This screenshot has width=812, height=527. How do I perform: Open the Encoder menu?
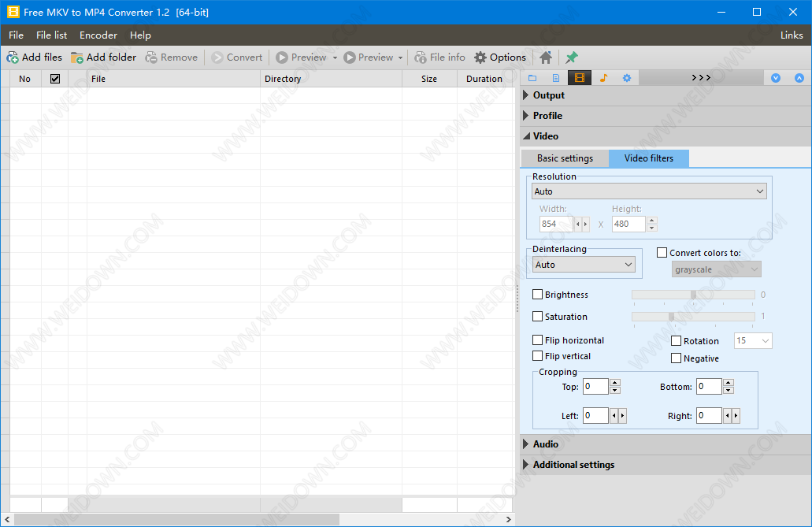(98, 35)
